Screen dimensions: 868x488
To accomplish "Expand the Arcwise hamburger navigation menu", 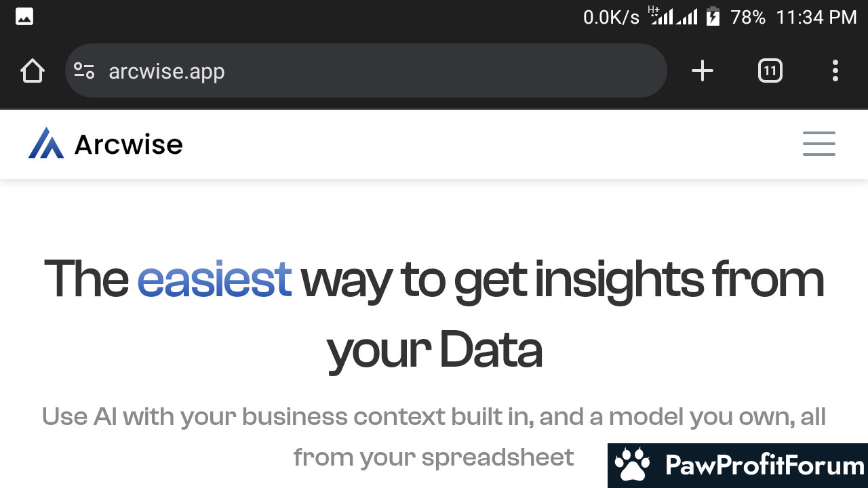I will (x=819, y=144).
